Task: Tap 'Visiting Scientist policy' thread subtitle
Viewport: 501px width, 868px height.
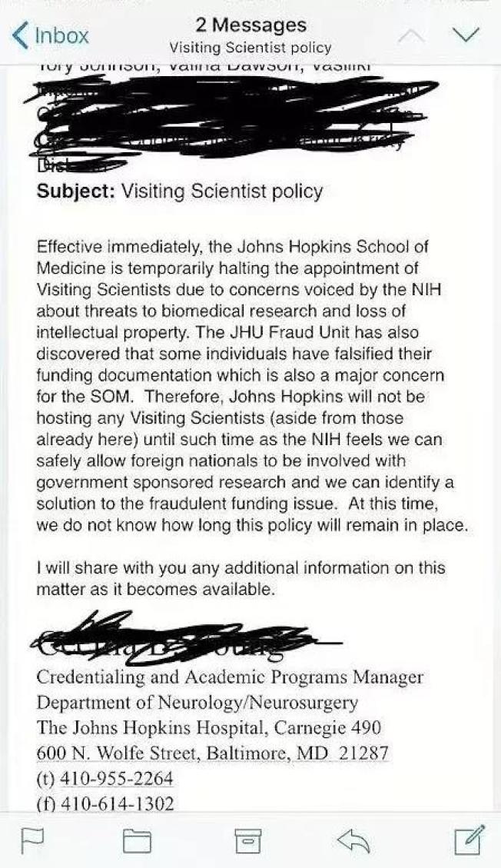Action: [250, 48]
